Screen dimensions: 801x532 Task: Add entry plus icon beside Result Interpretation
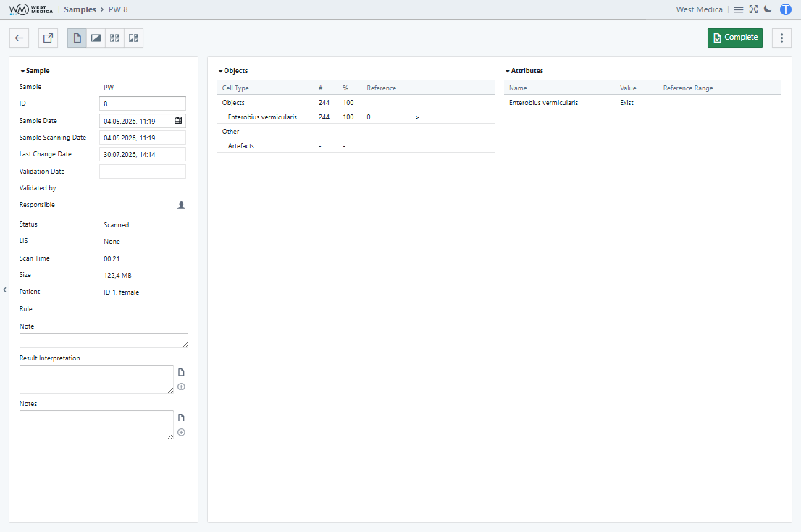point(181,387)
